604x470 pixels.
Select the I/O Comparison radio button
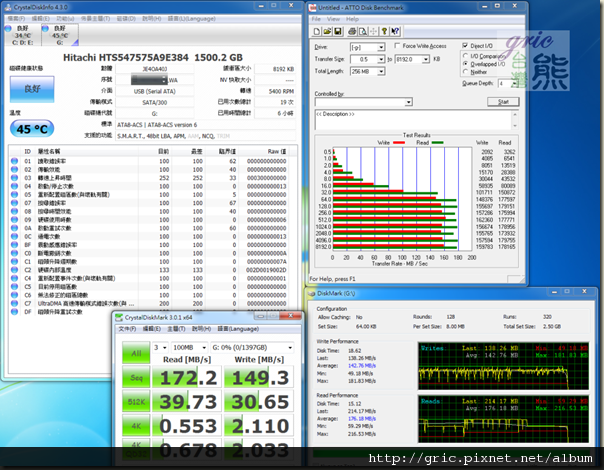465,56
